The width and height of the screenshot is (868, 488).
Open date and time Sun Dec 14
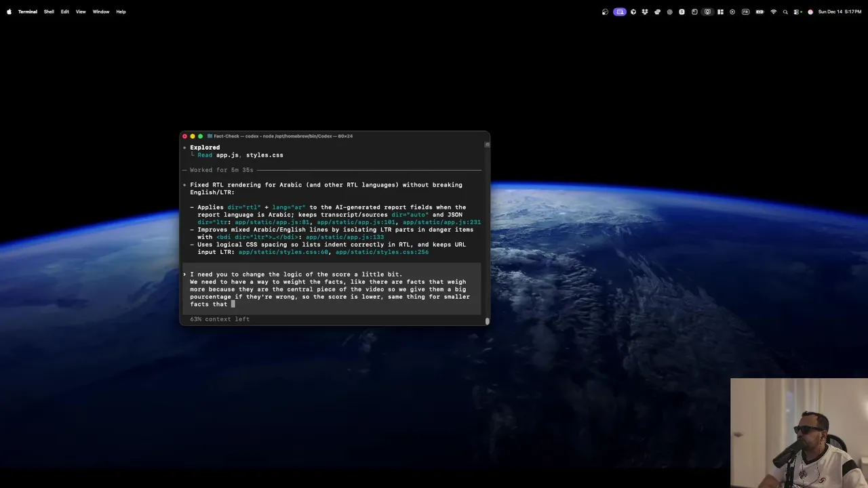tap(841, 12)
